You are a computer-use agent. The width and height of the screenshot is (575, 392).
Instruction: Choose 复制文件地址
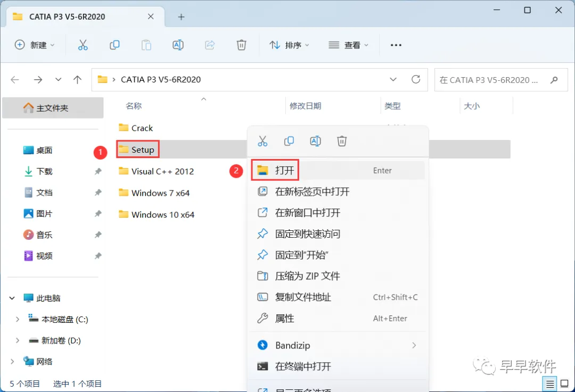point(338,297)
